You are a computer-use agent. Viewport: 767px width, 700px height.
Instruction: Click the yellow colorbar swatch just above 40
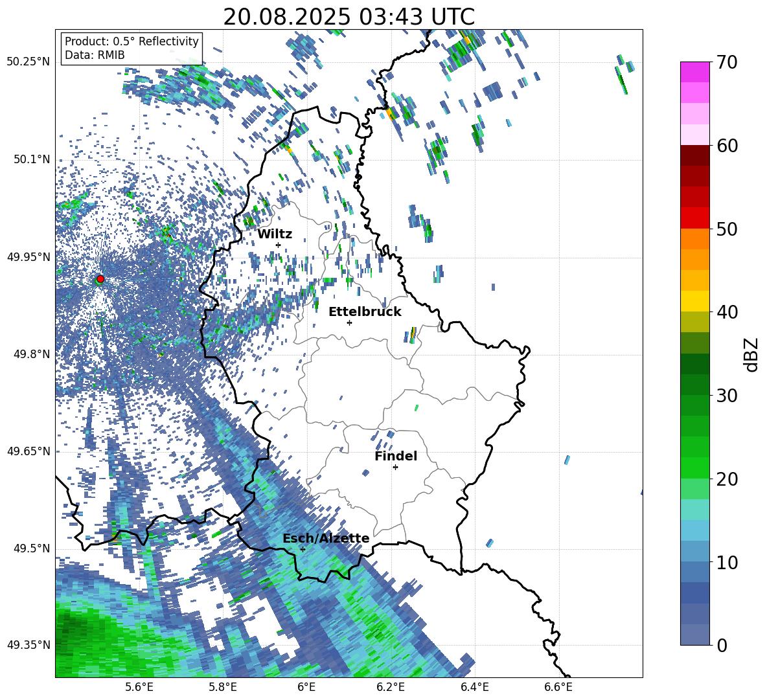[695, 302]
